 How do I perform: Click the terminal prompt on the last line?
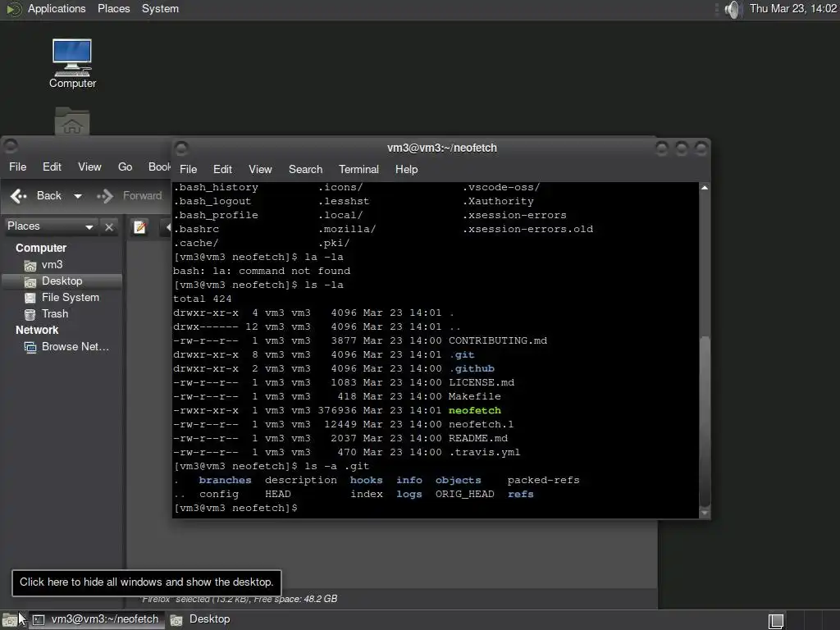point(235,508)
